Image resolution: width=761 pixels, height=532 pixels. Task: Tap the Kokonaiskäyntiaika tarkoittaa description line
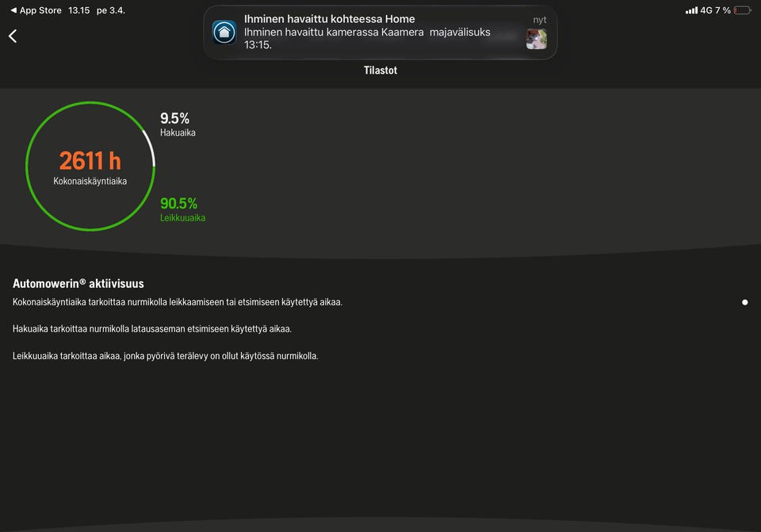pyautogui.click(x=178, y=302)
